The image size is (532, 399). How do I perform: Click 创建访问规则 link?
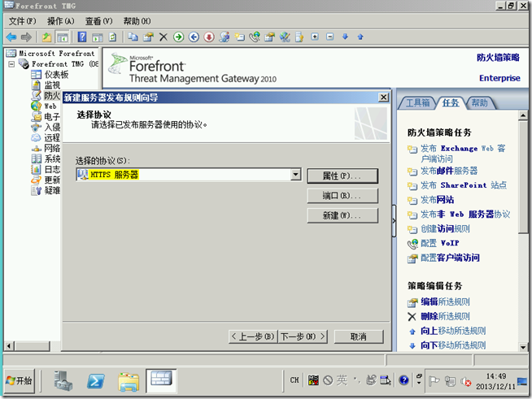coord(445,229)
